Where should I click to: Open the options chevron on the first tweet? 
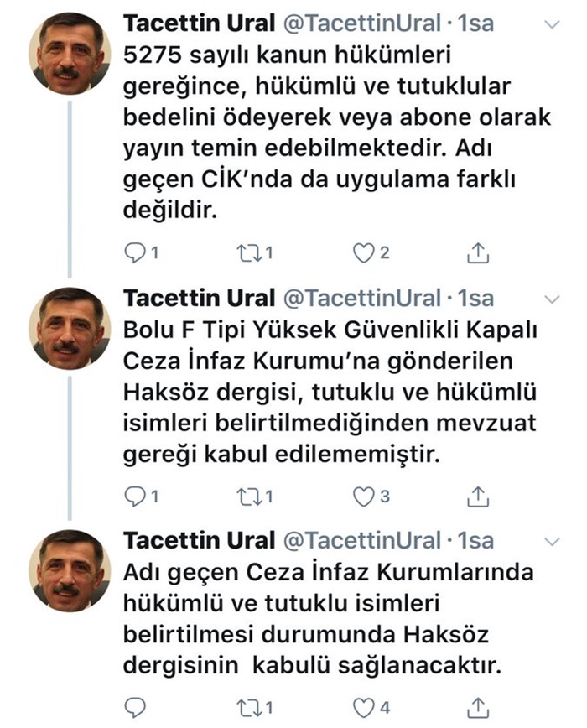pyautogui.click(x=551, y=25)
